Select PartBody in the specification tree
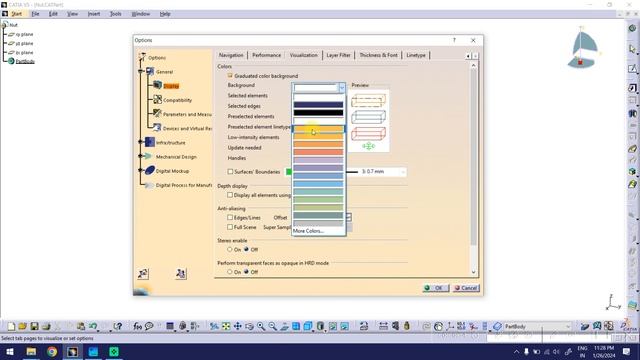Screen dimensions: 640x360 (25, 61)
